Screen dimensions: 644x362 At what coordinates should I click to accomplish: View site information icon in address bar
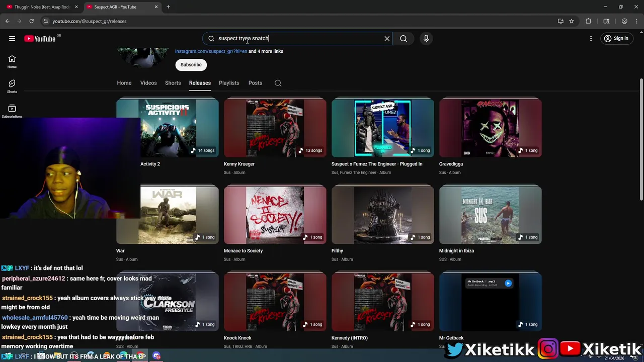point(46,21)
